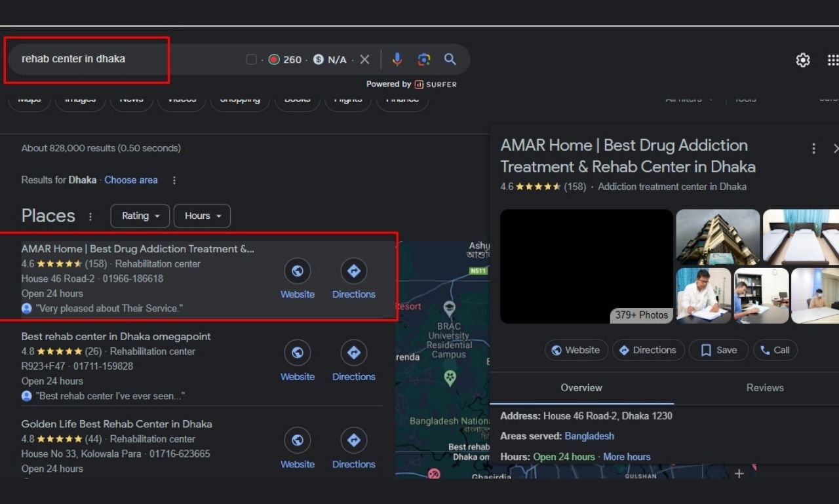Click BRAC University Residential Campus map pin
This screenshot has width=839, height=504.
(x=449, y=309)
